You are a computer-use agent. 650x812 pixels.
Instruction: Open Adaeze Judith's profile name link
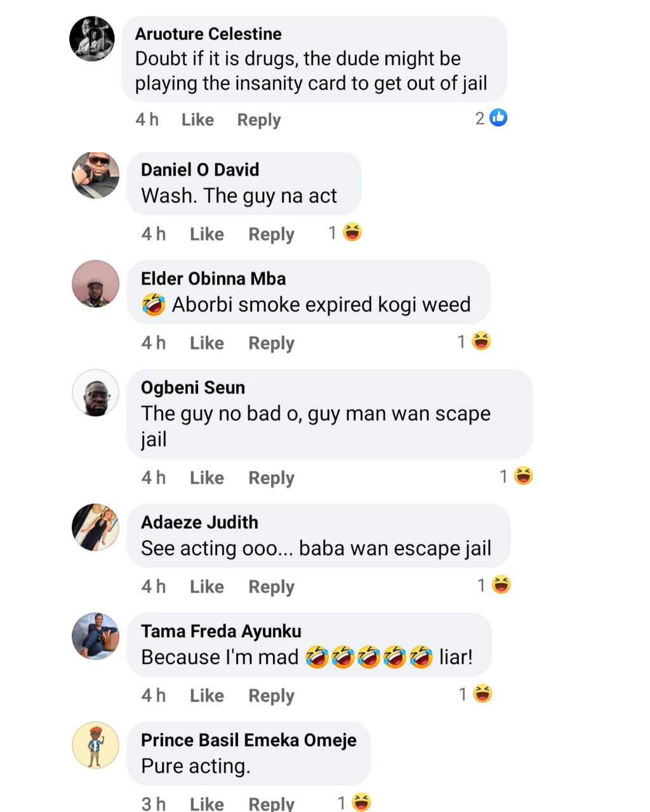coord(199,522)
